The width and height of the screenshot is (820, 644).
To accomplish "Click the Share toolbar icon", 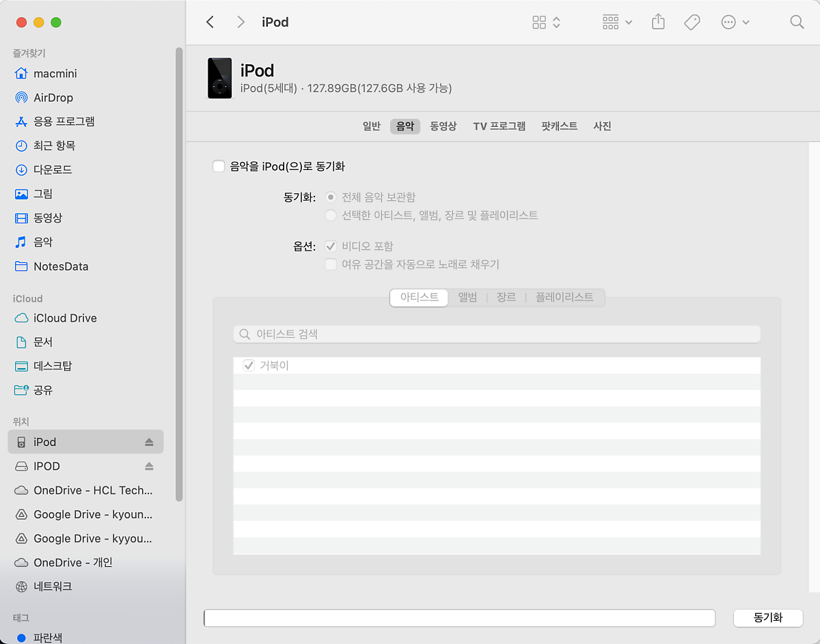I will pos(658,22).
